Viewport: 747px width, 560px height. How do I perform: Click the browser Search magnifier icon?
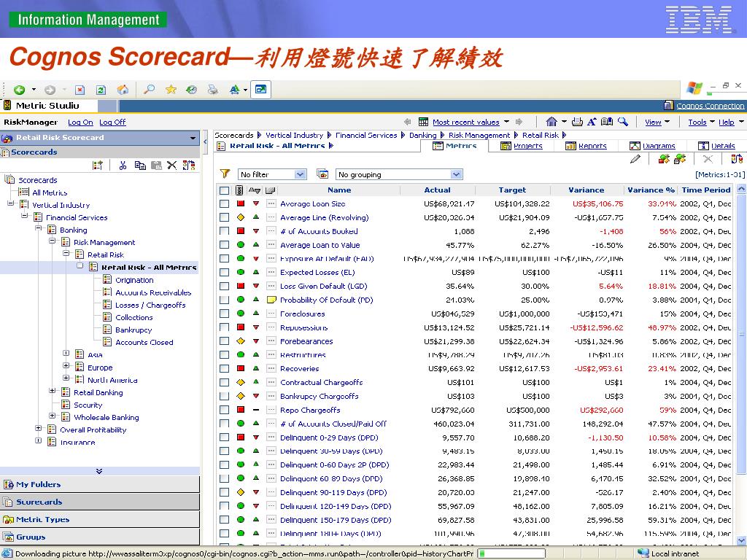149,90
